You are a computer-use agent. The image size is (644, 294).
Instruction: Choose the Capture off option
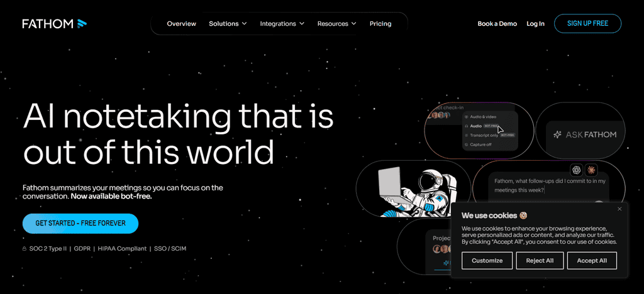coord(480,144)
